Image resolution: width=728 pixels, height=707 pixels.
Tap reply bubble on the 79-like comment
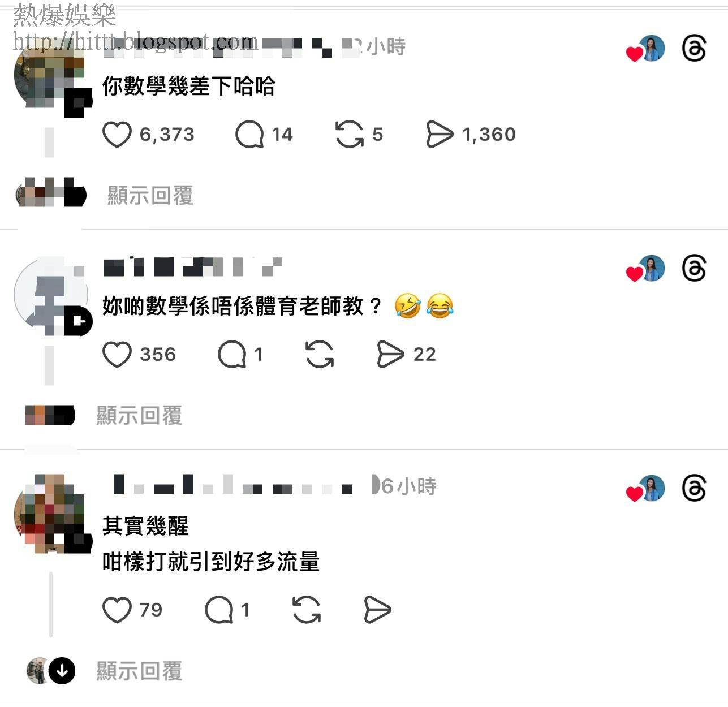tap(219, 610)
